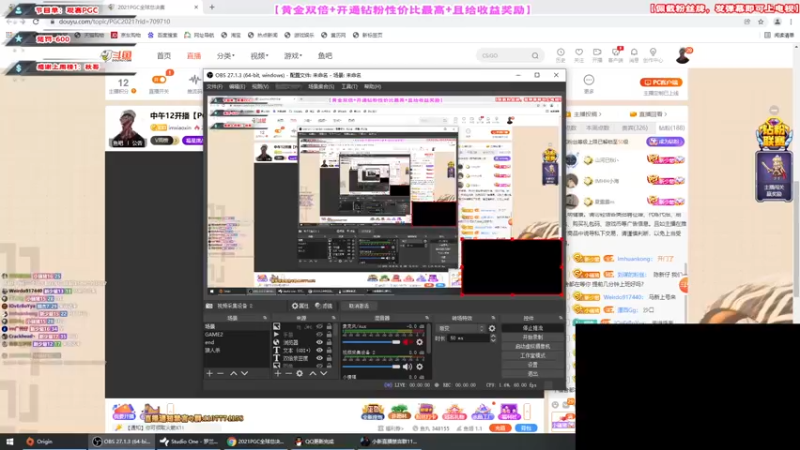Click stop streaming button in OBS controls
Screen dimensions: 800x450
pyautogui.click(x=533, y=328)
